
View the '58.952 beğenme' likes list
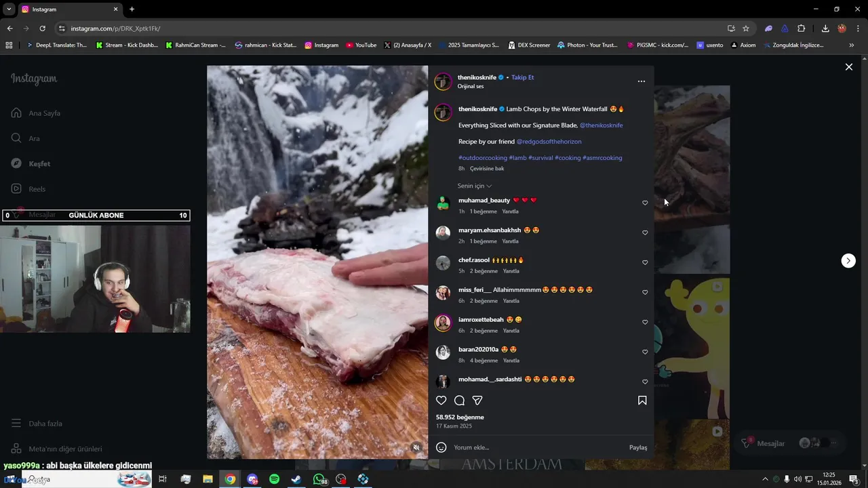(x=460, y=418)
